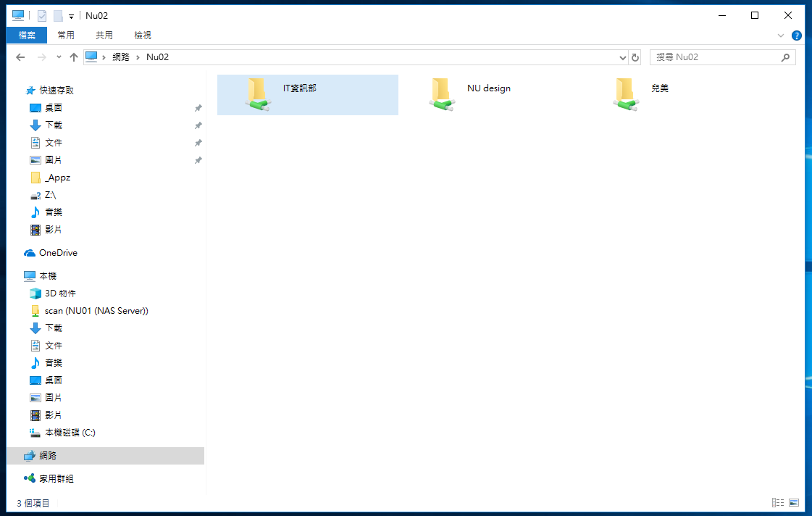812x516 pixels.
Task: Open the 檔案 file menu
Action: (x=27, y=36)
